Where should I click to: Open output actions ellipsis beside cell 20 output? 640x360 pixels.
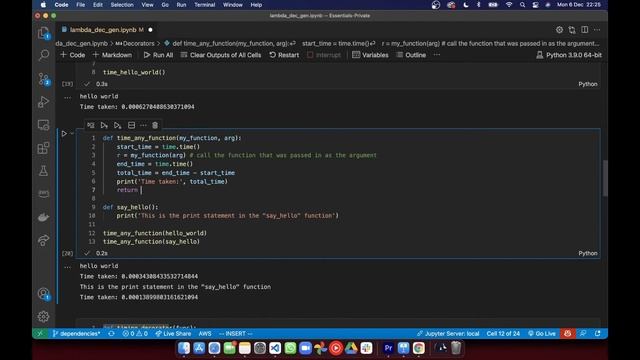click(x=67, y=267)
